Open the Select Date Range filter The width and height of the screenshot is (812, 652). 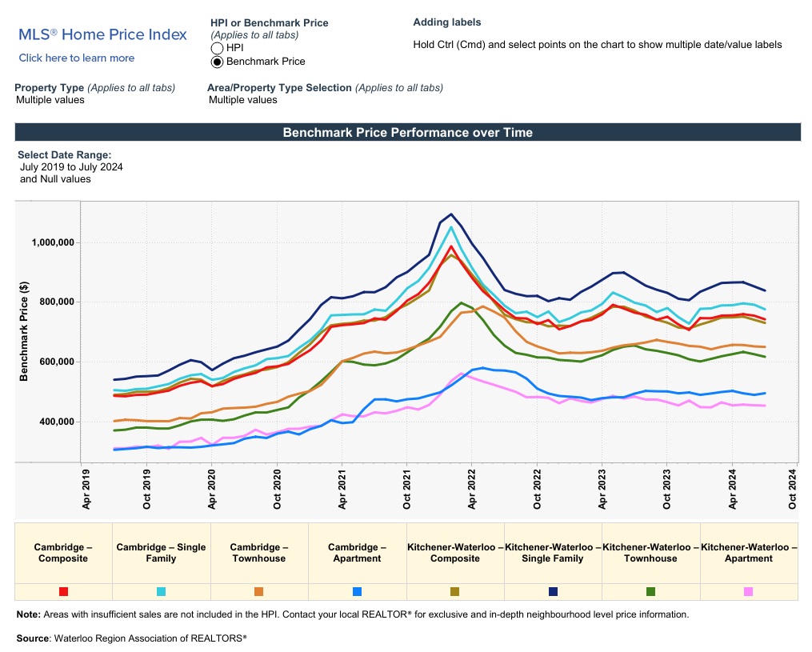pyautogui.click(x=71, y=173)
